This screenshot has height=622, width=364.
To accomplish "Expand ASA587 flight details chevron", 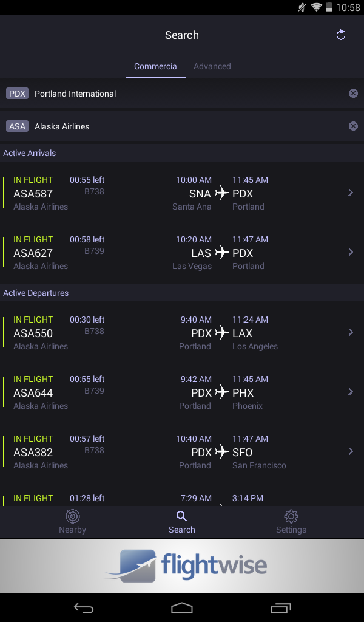I will [x=351, y=193].
